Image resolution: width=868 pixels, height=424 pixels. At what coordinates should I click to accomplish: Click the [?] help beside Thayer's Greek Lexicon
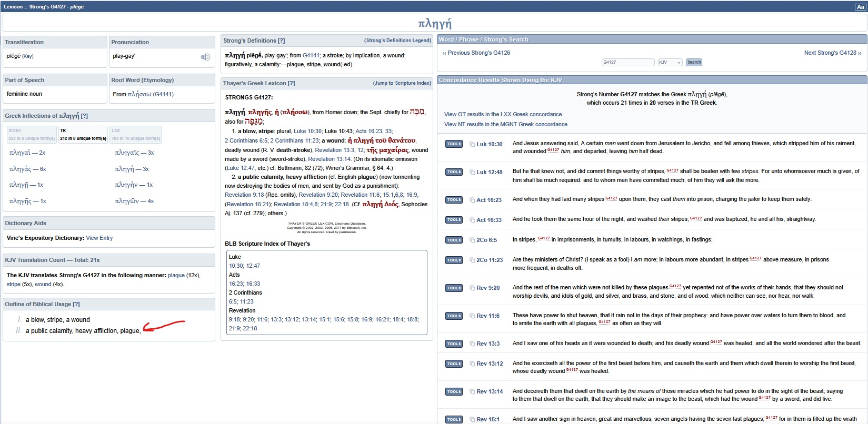tap(291, 83)
